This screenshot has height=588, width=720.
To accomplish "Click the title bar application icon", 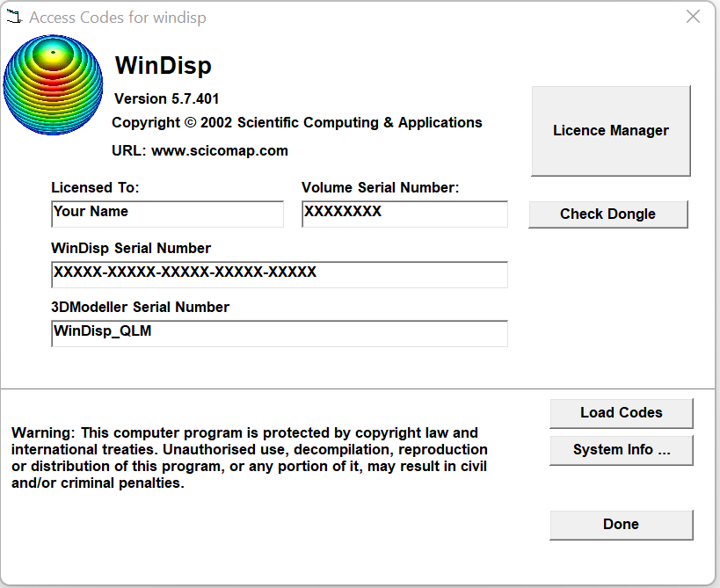I will click(14, 17).
